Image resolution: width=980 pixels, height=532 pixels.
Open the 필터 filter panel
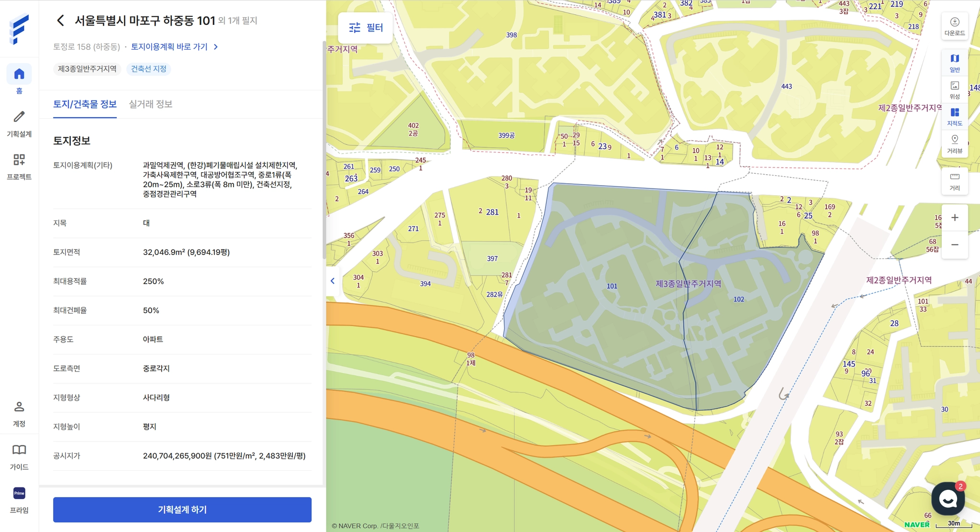[366, 28]
